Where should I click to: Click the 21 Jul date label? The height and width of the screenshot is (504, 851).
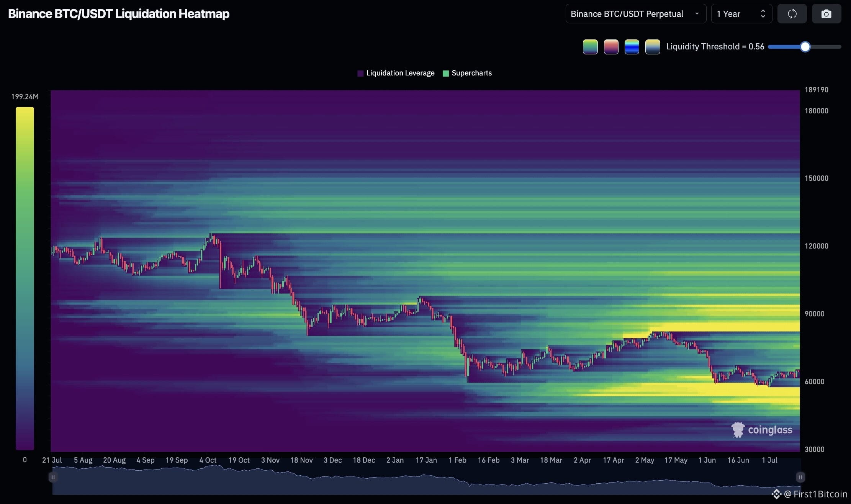pyautogui.click(x=52, y=460)
